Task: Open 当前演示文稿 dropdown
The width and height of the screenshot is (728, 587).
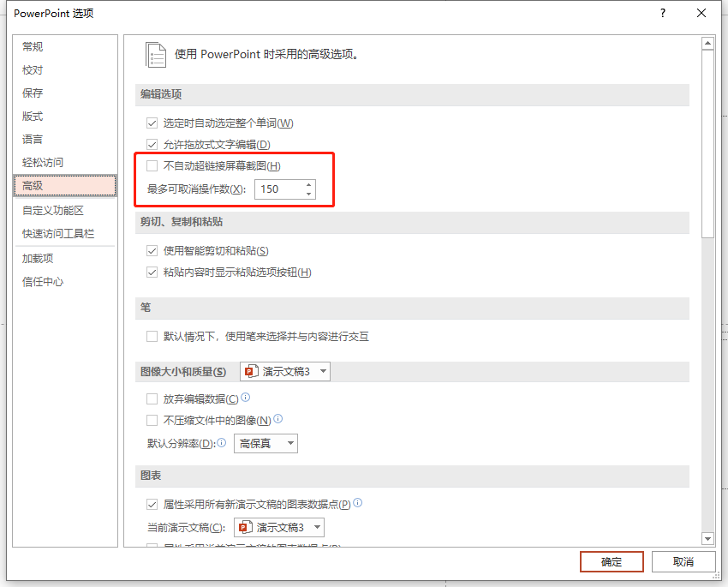Action: (279, 528)
